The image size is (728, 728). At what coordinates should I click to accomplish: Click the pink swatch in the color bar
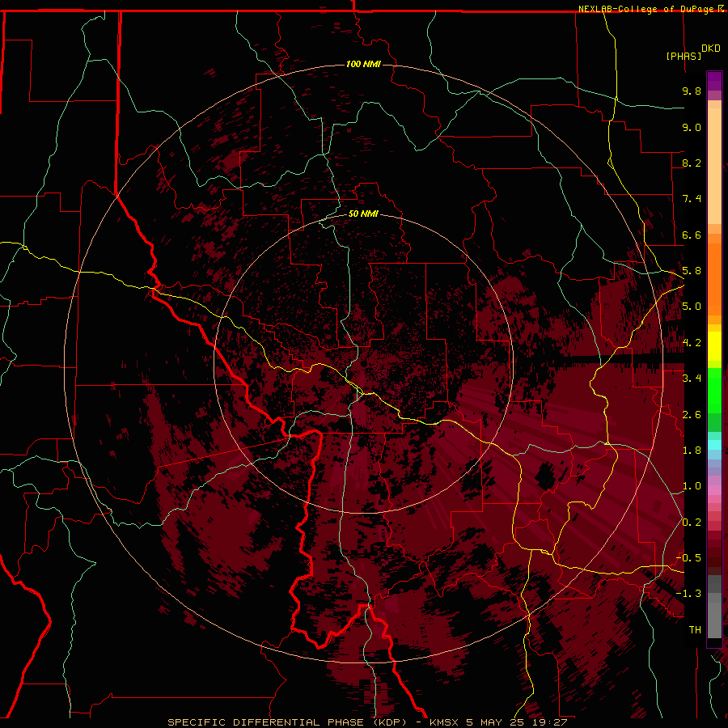click(714, 490)
